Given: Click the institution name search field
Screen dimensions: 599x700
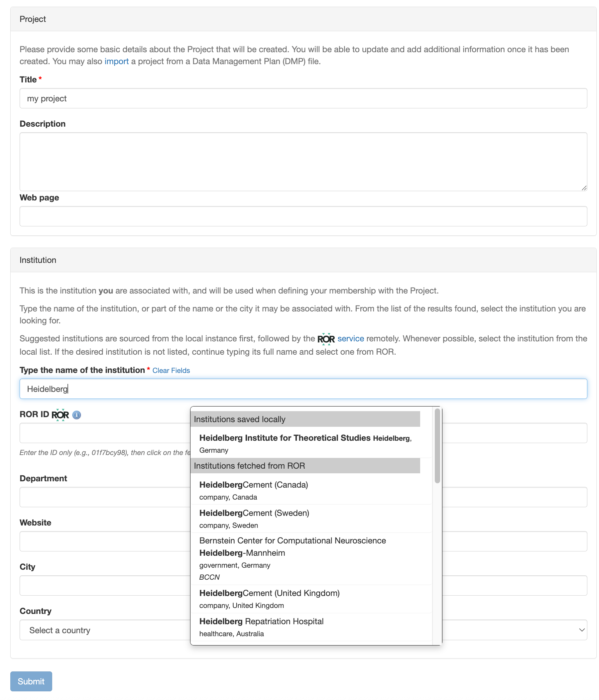Looking at the screenshot, I should pyautogui.click(x=303, y=389).
